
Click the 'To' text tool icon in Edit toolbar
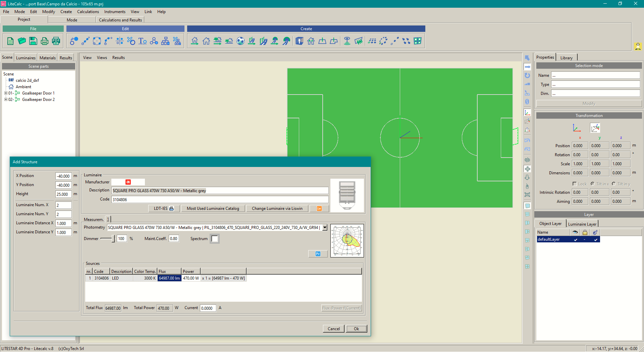coord(143,41)
